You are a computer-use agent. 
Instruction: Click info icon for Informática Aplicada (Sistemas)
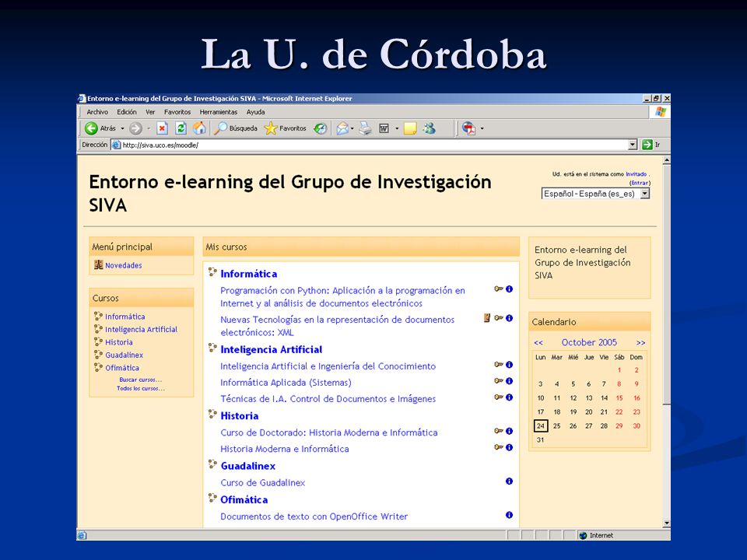(x=509, y=381)
